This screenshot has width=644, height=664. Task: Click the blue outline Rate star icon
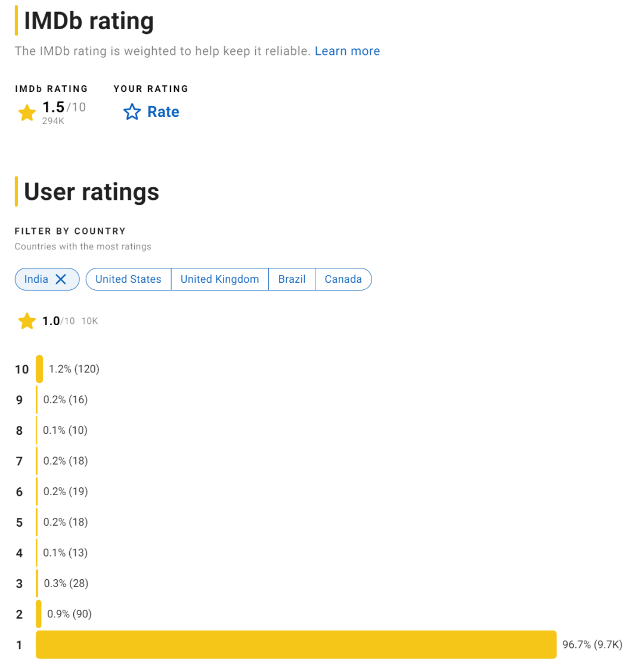click(x=132, y=112)
